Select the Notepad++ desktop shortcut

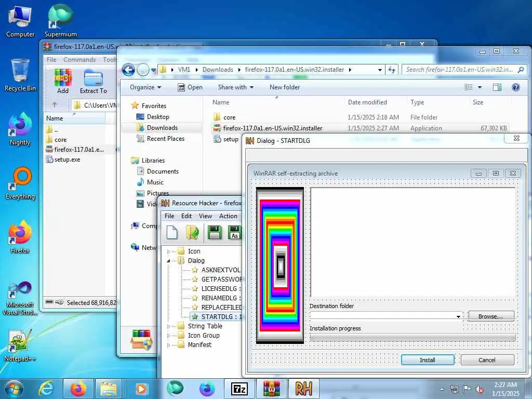pos(20,345)
